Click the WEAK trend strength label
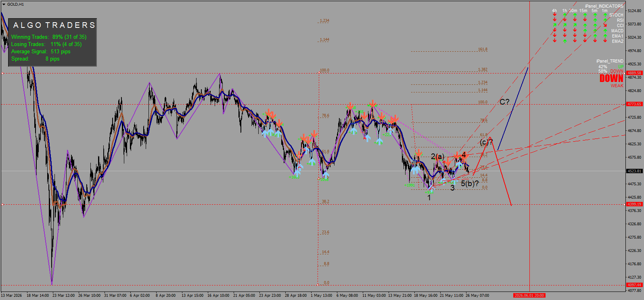The image size is (644, 300). pyautogui.click(x=617, y=86)
